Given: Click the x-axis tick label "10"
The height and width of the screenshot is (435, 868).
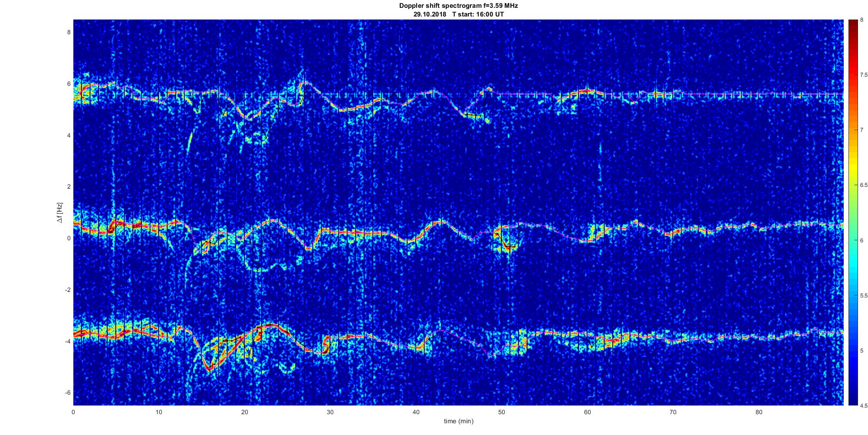Looking at the screenshot, I should click(159, 412).
